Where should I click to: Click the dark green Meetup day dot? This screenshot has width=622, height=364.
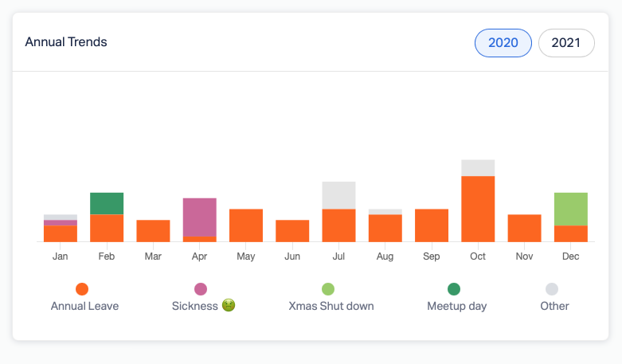pyautogui.click(x=454, y=289)
